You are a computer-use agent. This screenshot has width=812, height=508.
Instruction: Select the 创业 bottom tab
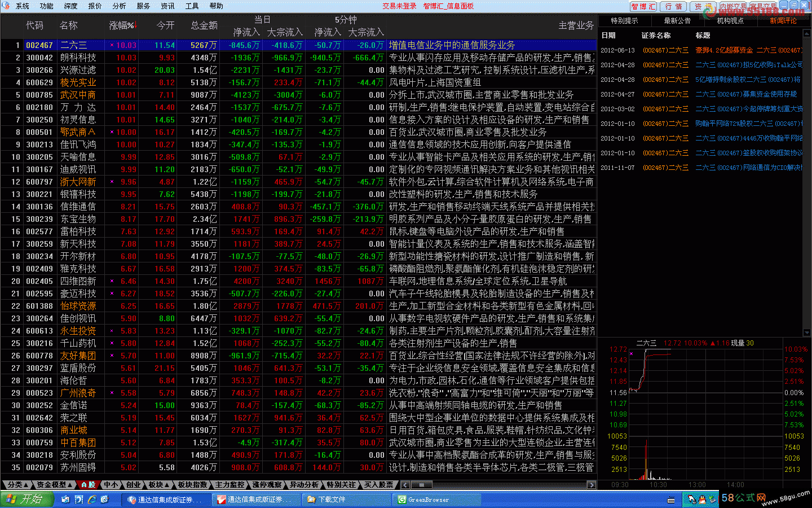tap(134, 485)
